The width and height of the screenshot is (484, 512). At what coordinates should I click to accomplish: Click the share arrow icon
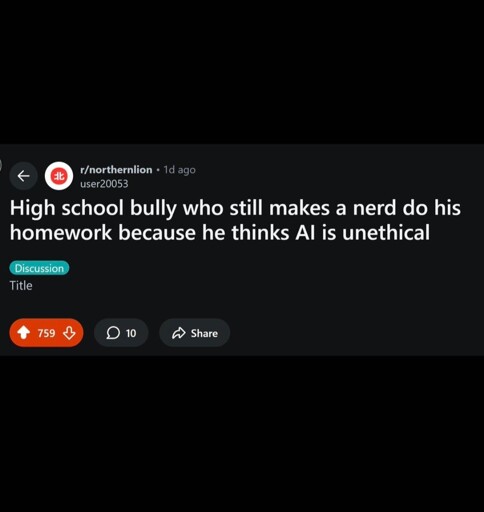tap(179, 333)
